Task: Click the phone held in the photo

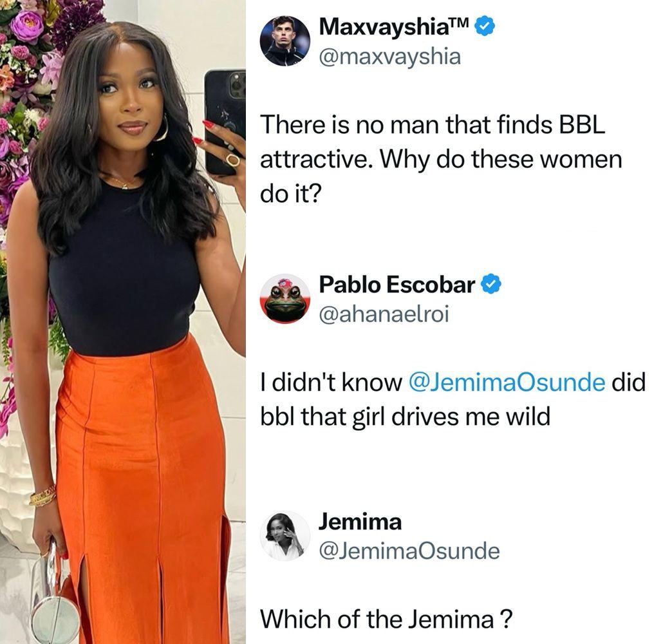Action: pos(225,122)
